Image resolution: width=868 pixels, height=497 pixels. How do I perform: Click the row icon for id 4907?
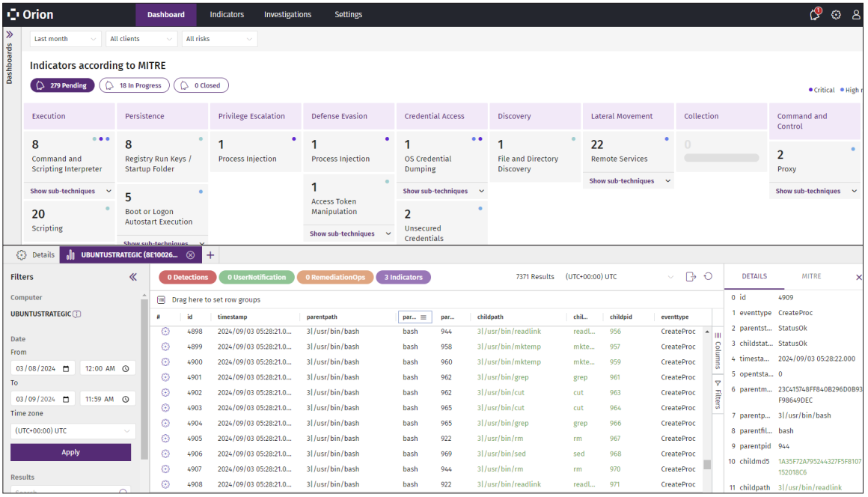pos(165,469)
